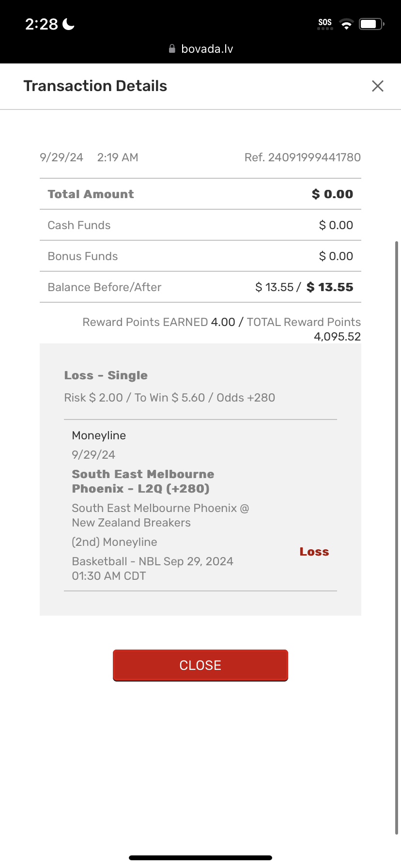Image resolution: width=401 pixels, height=868 pixels.
Task: Tap the padlock icon beside bovada.lv
Action: [x=172, y=49]
